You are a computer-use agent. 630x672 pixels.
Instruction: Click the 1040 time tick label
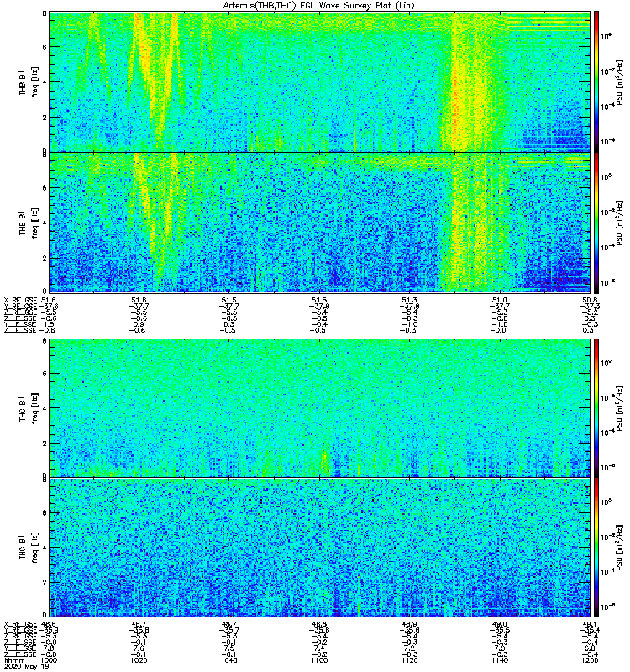click(228, 660)
